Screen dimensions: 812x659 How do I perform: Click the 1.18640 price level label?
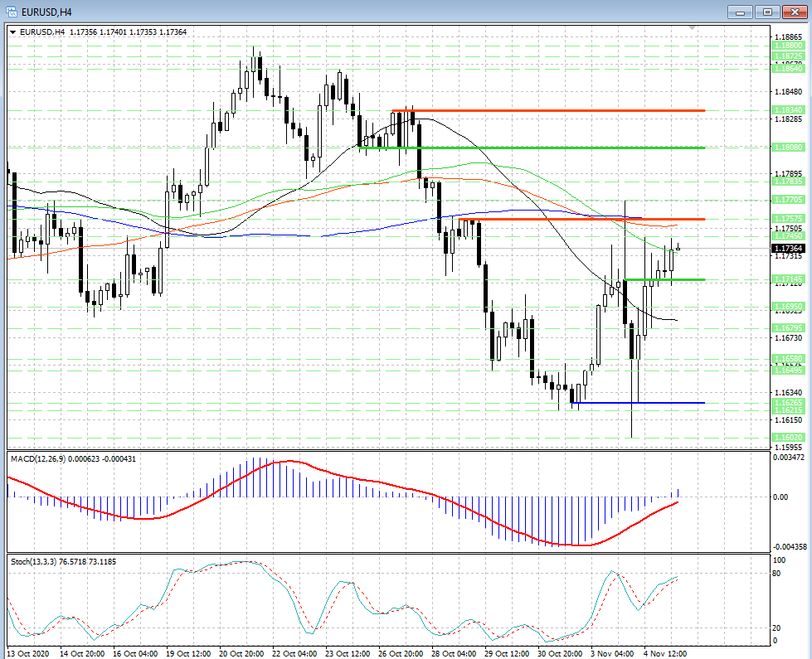click(x=788, y=68)
